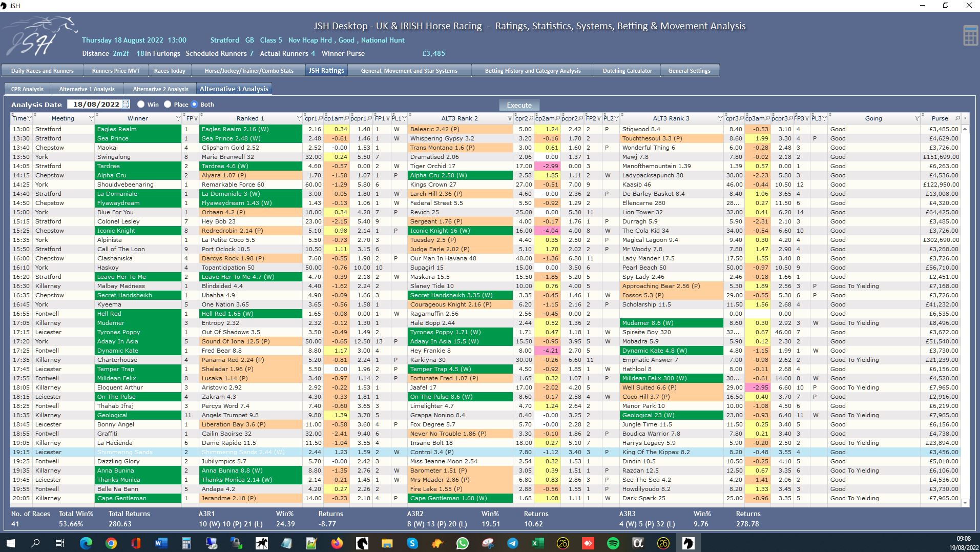Viewport: 980px width, 552px height.
Task: Click the Cape Gentleman 1.68 (W) cell
Action: point(461,498)
